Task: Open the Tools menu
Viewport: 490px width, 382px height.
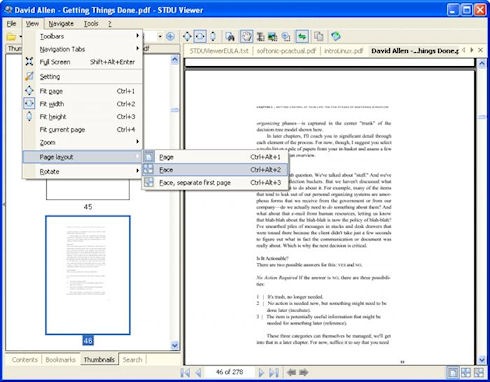Action: 91,24
